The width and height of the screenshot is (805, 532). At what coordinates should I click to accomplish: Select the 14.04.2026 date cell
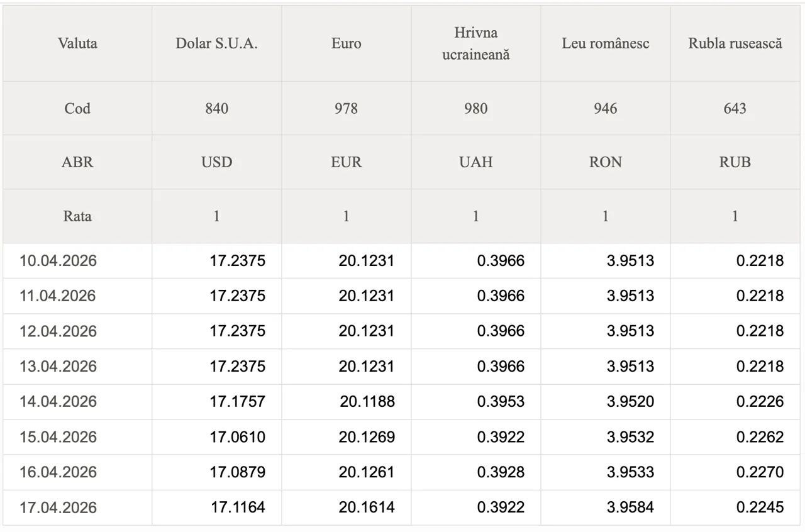[x=58, y=401]
